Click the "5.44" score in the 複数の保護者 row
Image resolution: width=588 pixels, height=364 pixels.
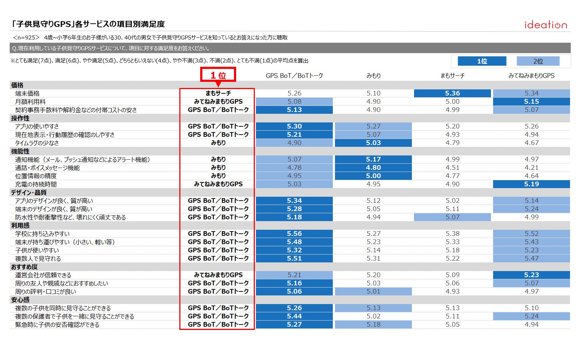(294, 316)
